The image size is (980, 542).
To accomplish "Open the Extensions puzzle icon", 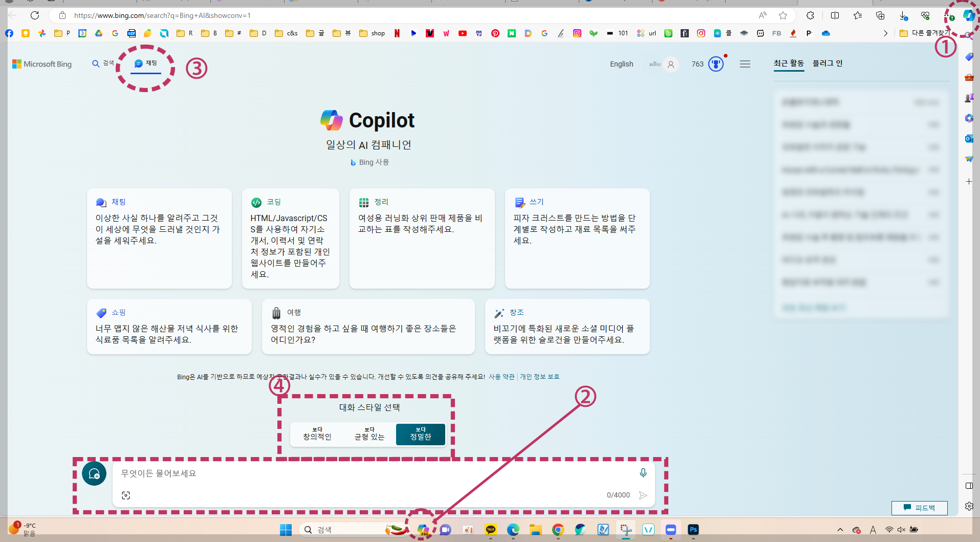I will coord(810,15).
